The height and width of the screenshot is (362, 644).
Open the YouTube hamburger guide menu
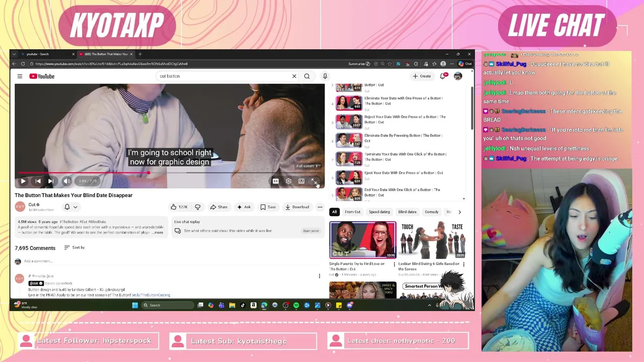(x=20, y=76)
